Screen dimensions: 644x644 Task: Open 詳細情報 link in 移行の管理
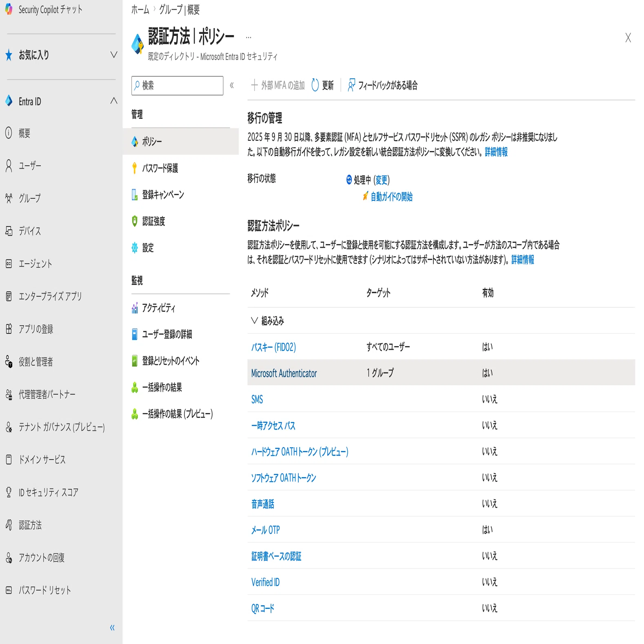[496, 152]
